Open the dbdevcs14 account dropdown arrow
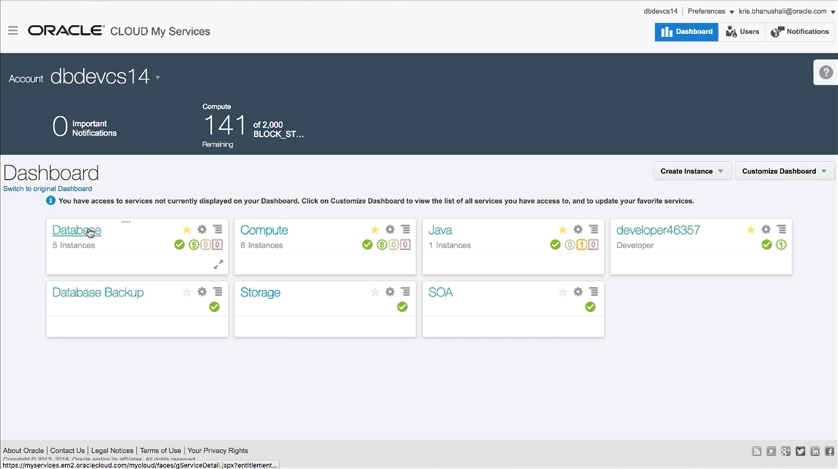The width and height of the screenshot is (838, 469). pos(158,78)
